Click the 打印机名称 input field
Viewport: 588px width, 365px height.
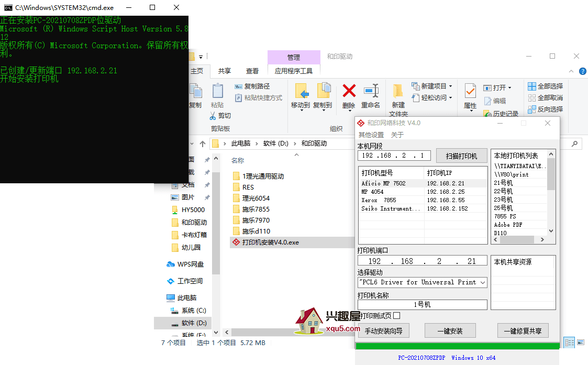pyautogui.click(x=422, y=305)
